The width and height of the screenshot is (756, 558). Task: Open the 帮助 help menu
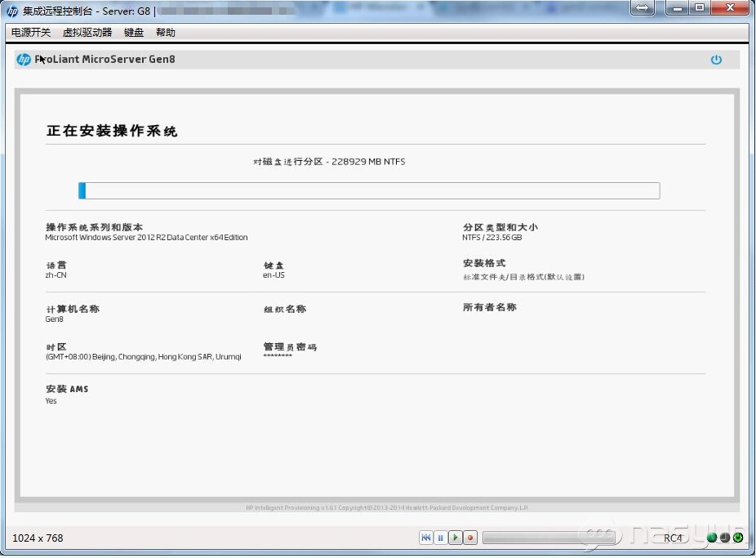(x=166, y=33)
